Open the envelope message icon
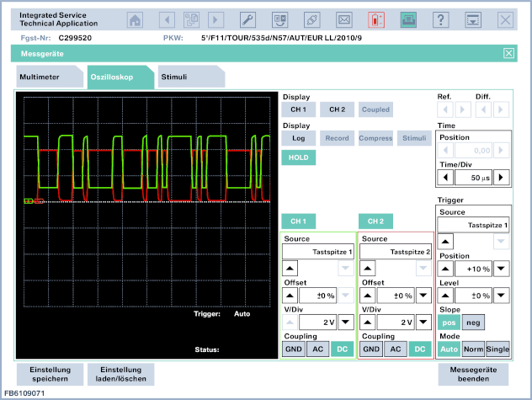Viewport: 532px width, 400px height. pyautogui.click(x=344, y=20)
